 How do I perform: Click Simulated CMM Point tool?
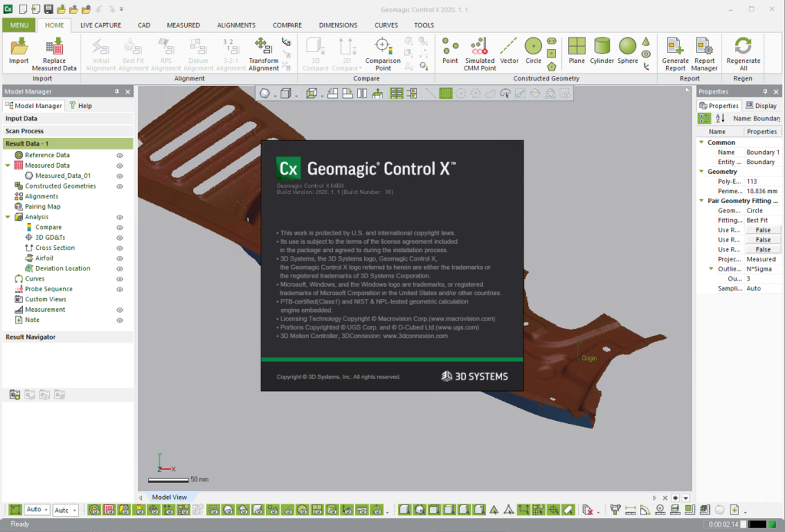tap(480, 54)
